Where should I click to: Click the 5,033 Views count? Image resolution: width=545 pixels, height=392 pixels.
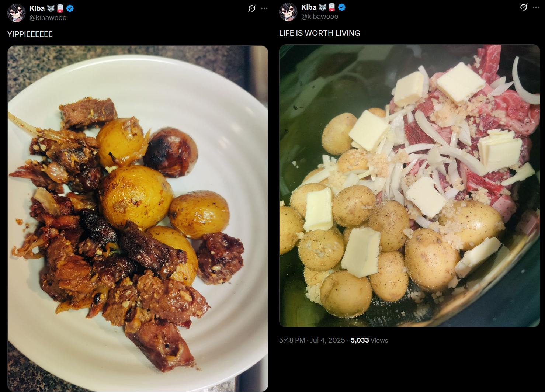tap(369, 340)
